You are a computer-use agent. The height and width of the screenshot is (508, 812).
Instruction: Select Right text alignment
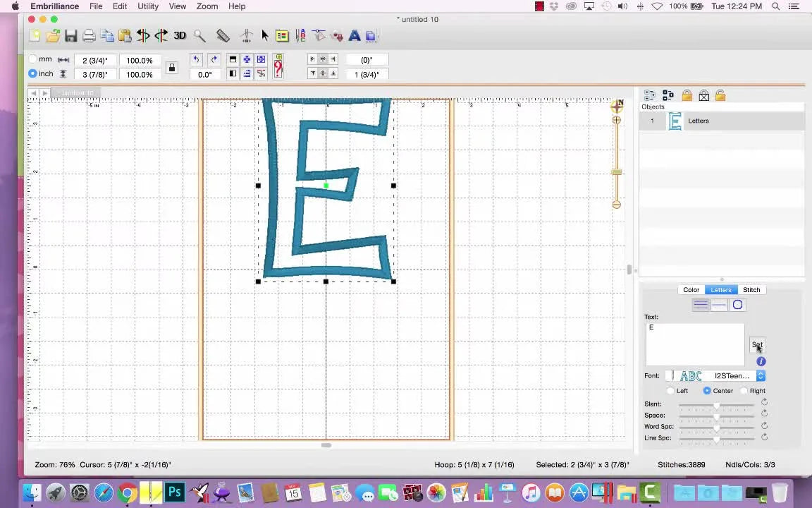pyautogui.click(x=744, y=390)
